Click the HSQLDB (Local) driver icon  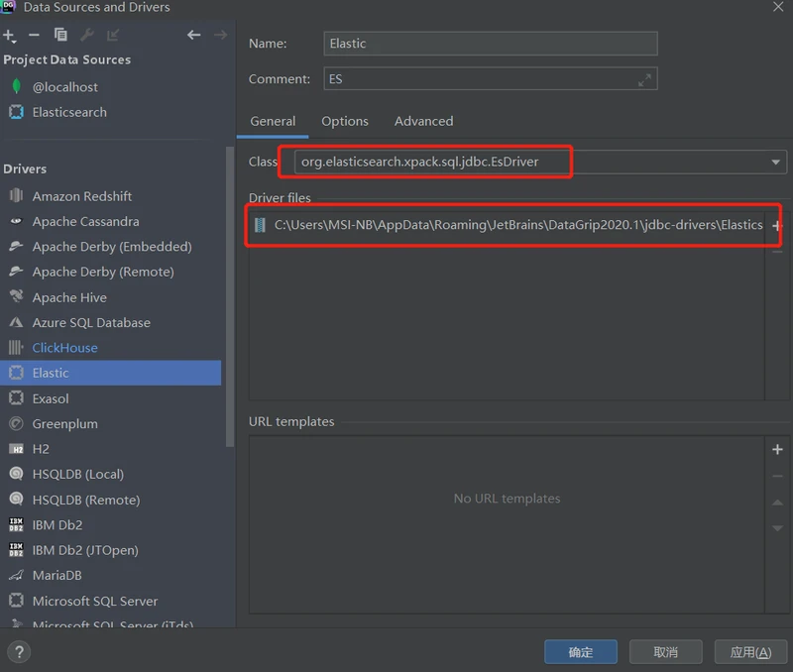point(16,474)
